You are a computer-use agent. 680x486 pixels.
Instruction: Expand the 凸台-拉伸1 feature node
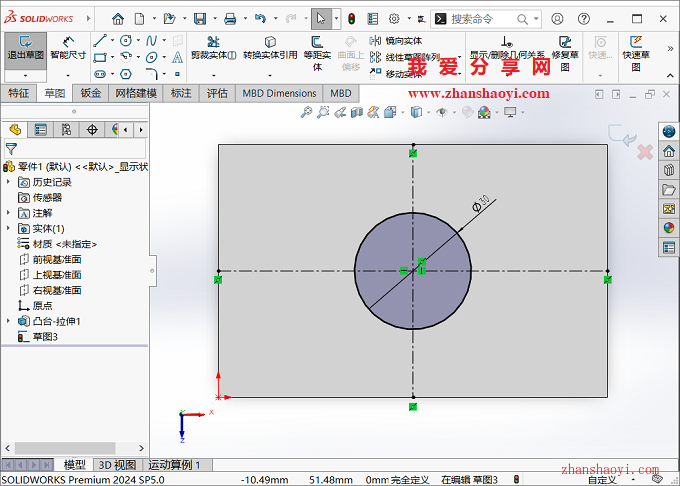coord(10,321)
